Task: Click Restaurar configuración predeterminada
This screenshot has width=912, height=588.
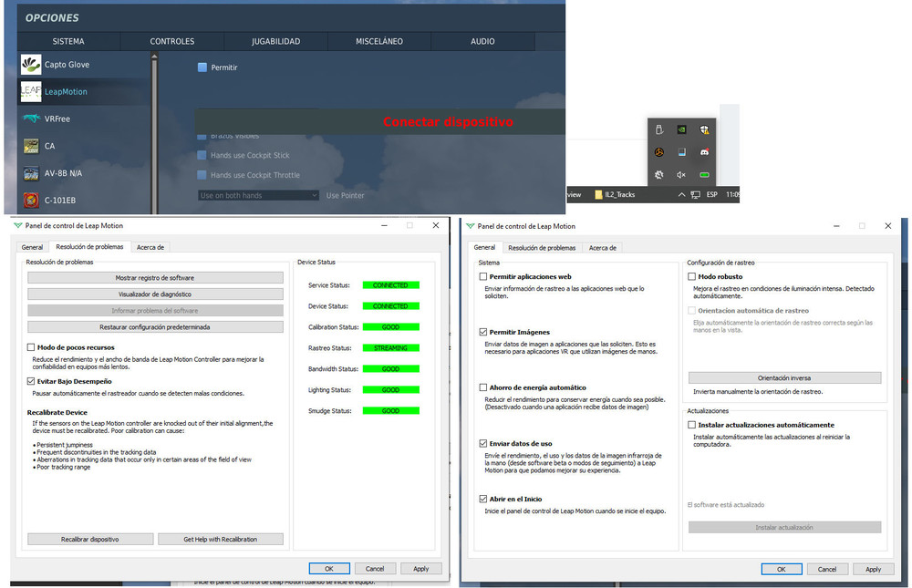Action: (x=155, y=327)
